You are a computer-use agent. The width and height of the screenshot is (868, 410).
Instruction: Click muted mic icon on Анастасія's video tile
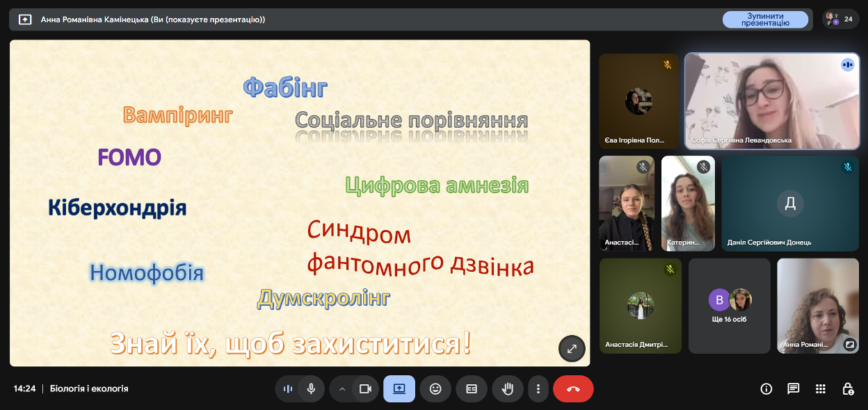(x=643, y=167)
